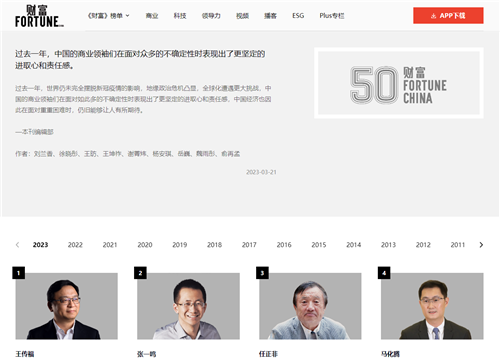
Task: Open the 科技 menu item
Action: [x=180, y=16]
